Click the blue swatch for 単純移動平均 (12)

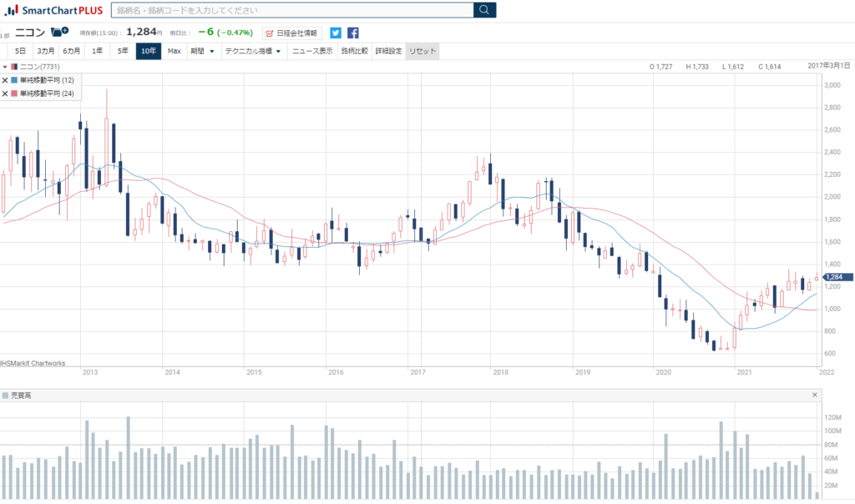coord(14,80)
